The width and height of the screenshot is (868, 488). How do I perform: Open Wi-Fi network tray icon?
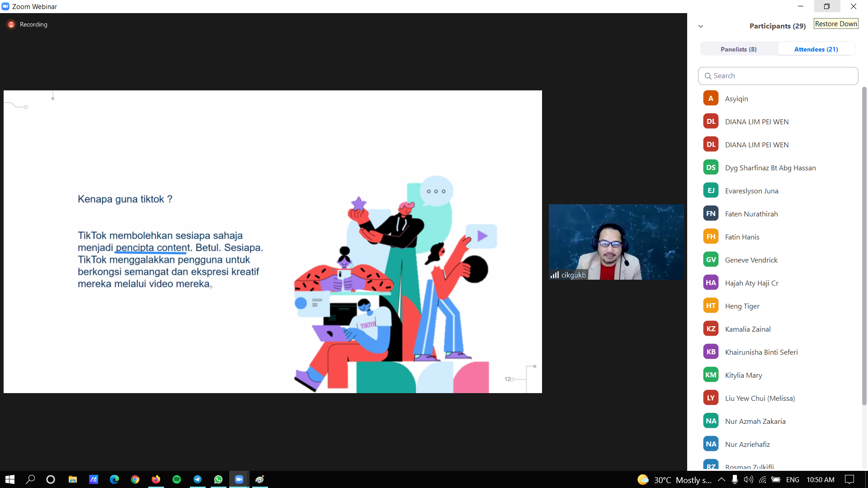763,479
